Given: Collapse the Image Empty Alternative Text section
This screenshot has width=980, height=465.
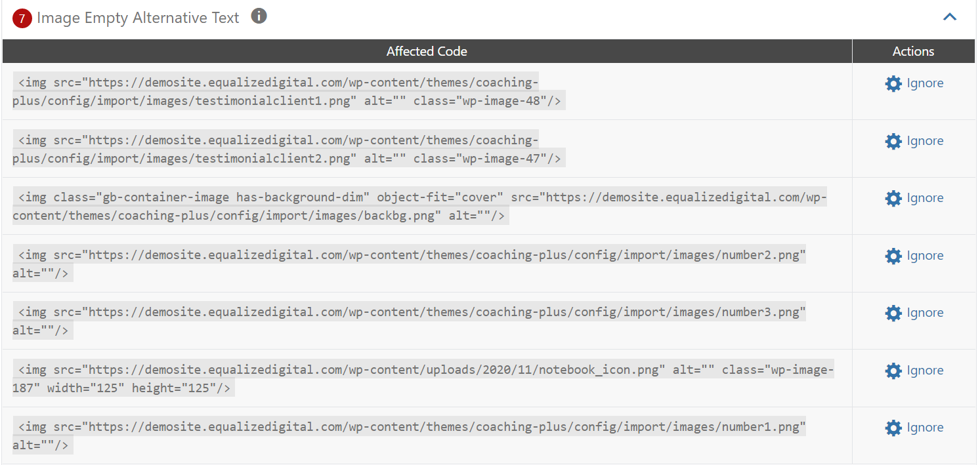Looking at the screenshot, I should (950, 16).
